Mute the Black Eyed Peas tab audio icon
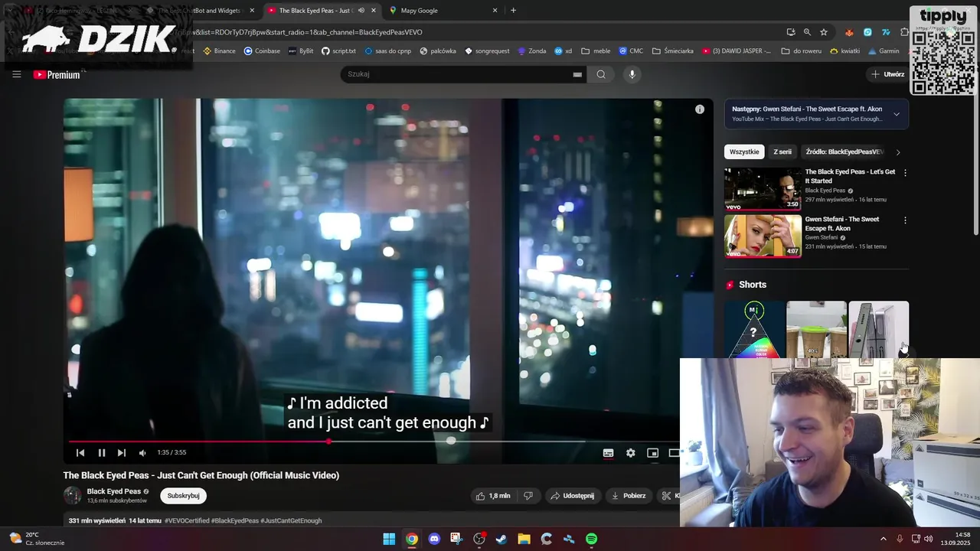 pyautogui.click(x=361, y=11)
